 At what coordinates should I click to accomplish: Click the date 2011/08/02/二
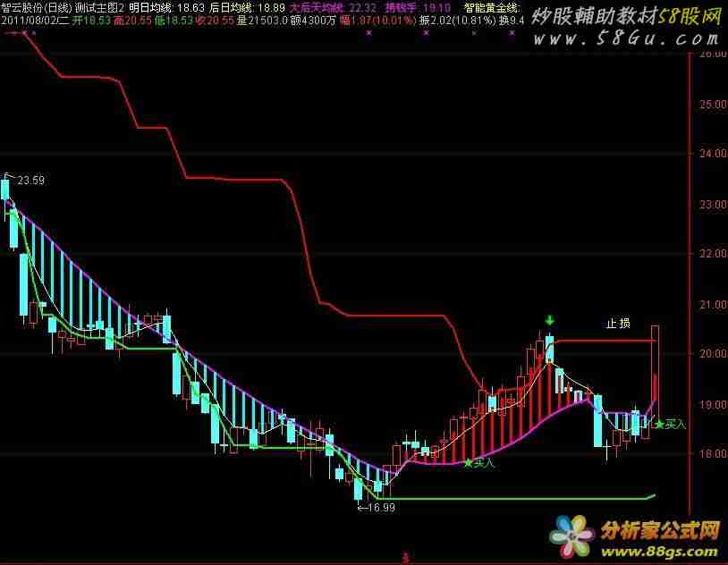[35, 21]
